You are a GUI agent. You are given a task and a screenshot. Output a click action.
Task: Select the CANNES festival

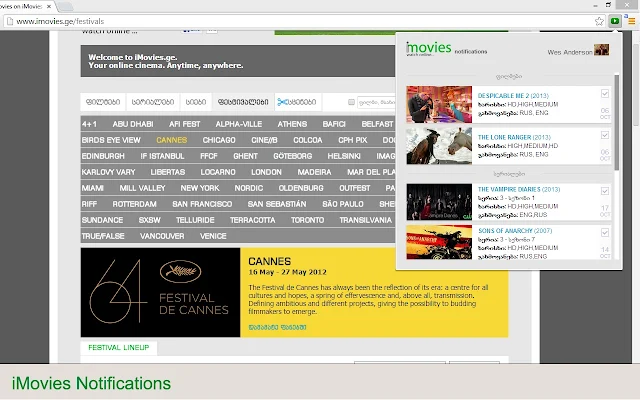pos(171,140)
